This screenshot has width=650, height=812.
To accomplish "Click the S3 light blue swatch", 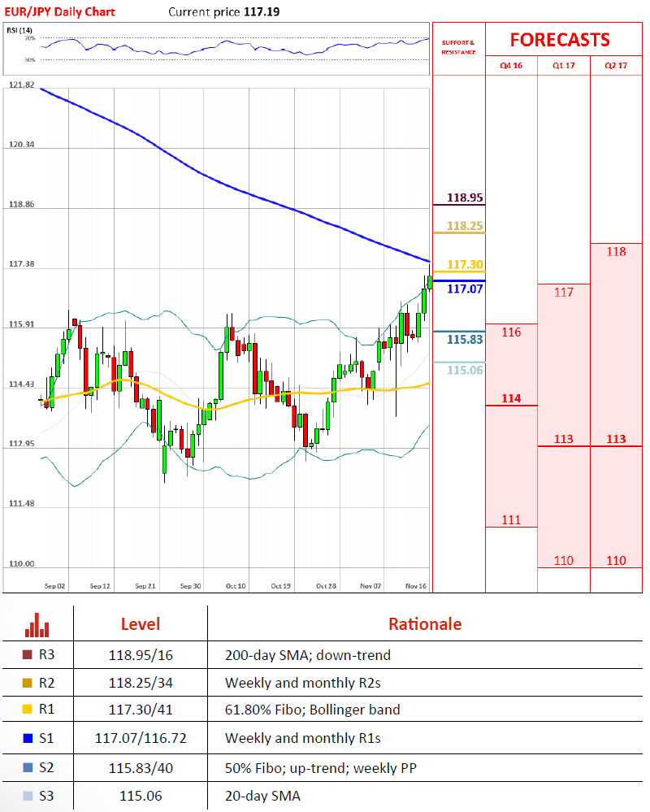I will [28, 796].
